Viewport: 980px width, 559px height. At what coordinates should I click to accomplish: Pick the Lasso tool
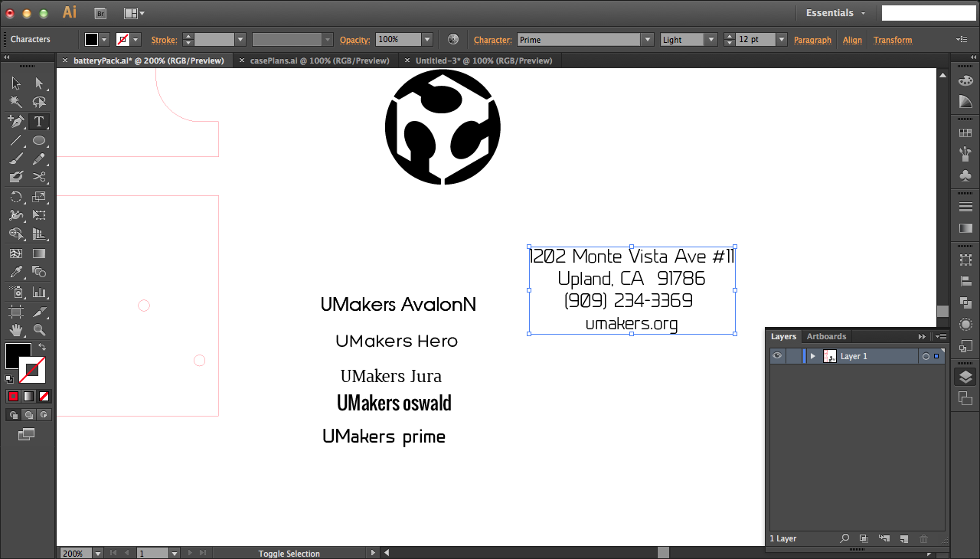point(39,102)
